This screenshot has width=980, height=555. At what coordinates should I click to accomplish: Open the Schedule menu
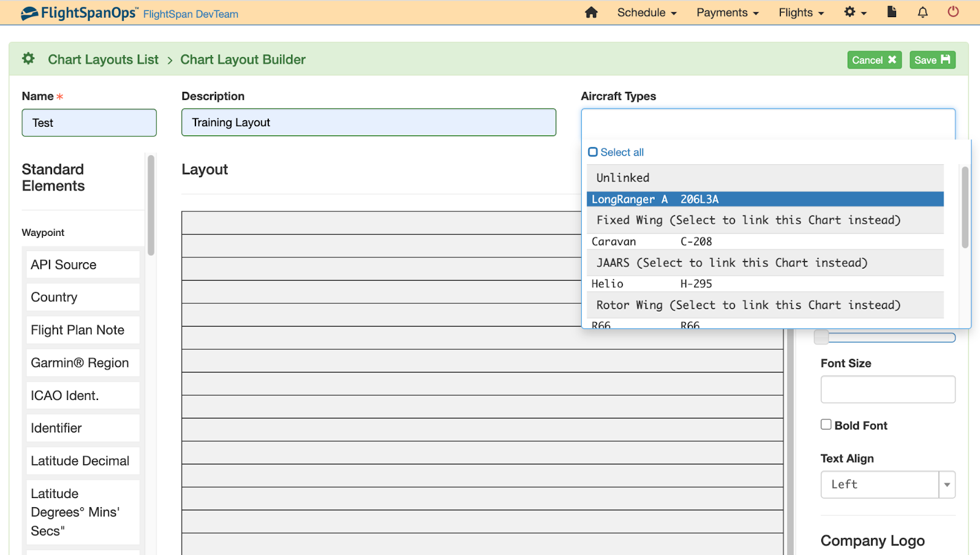[x=646, y=12]
